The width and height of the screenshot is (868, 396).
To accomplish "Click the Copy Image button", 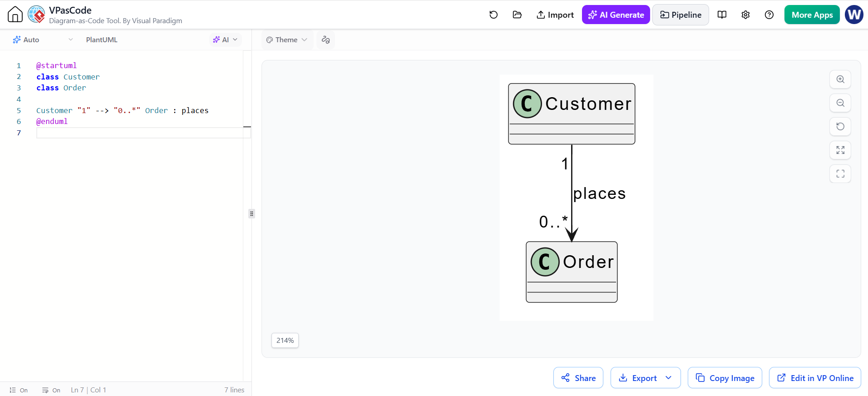I will pos(725,378).
